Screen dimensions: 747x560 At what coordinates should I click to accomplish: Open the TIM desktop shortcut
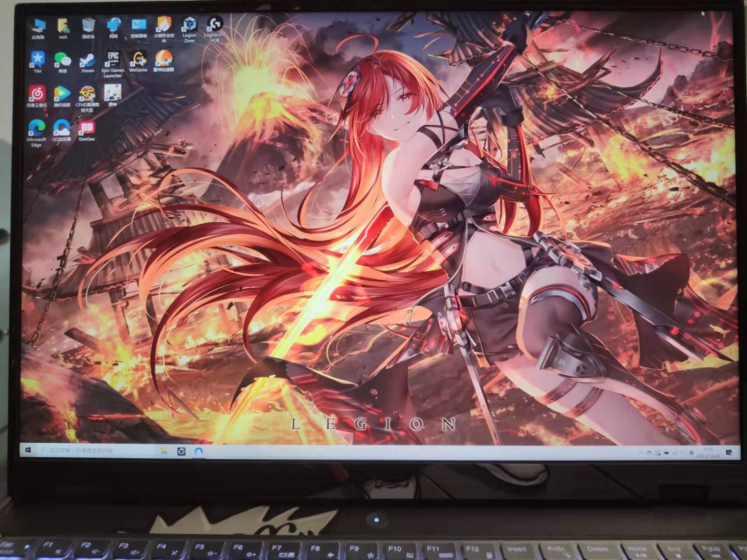click(38, 62)
